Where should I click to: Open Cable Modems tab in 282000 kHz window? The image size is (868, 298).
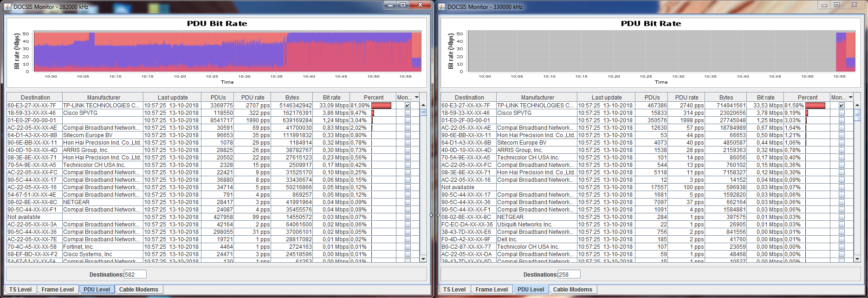(x=139, y=290)
